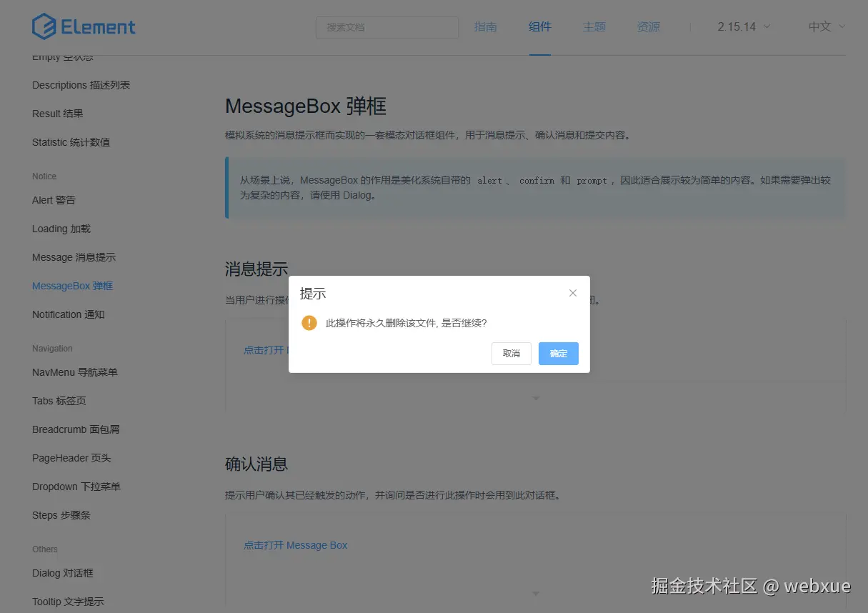Image resolution: width=868 pixels, height=613 pixels.
Task: Click the warning icon in the 提示 dialog
Action: (309, 323)
